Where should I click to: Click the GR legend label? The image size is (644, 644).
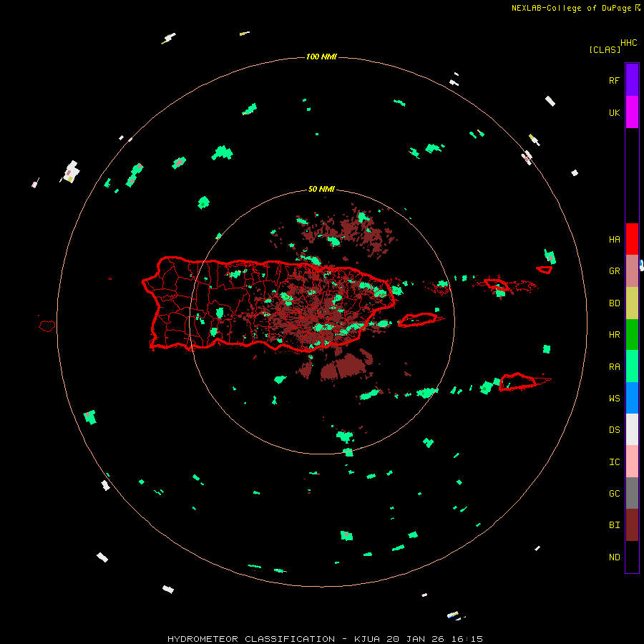point(614,271)
